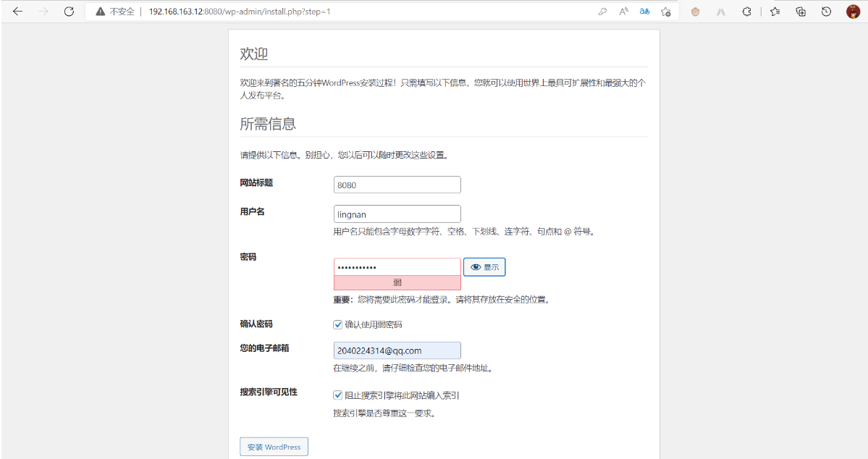Click inside the 网站标题 field
Image resolution: width=868 pixels, height=459 pixels.
397,184
